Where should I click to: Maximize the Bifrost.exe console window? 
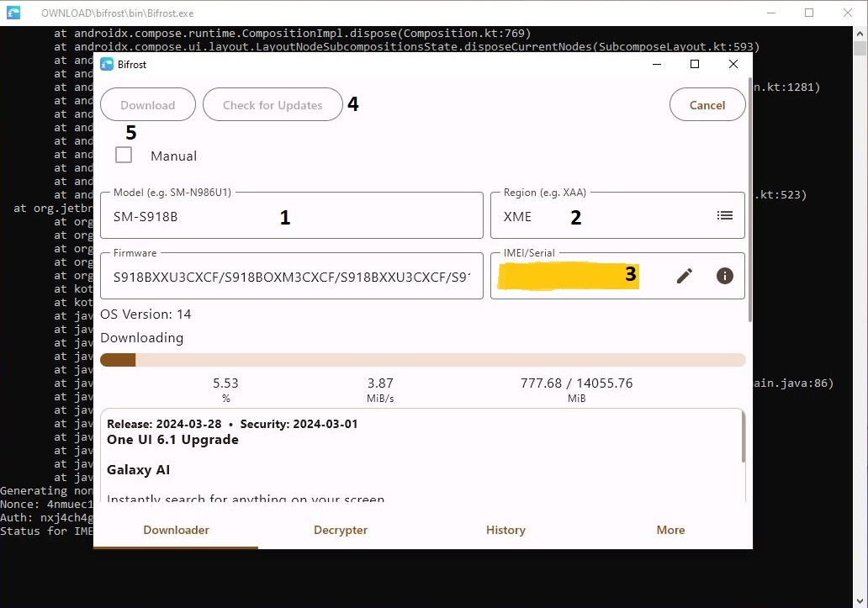809,13
